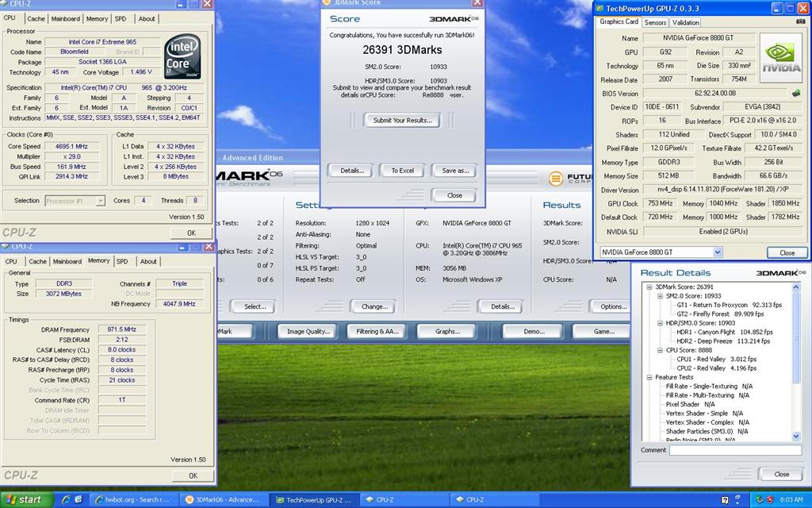Select CPU2 - Red Valley 4.196 fps row
The height and width of the screenshot is (508, 812).
[716, 368]
